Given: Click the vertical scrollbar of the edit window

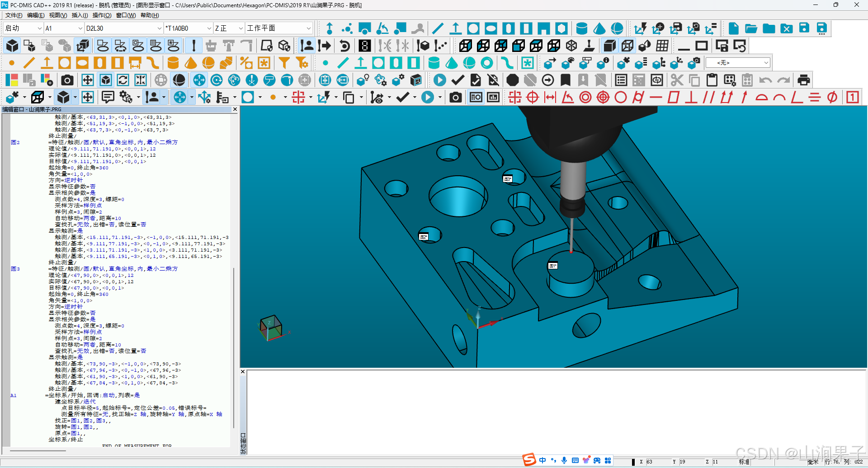Looking at the screenshot, I should click(x=234, y=348).
